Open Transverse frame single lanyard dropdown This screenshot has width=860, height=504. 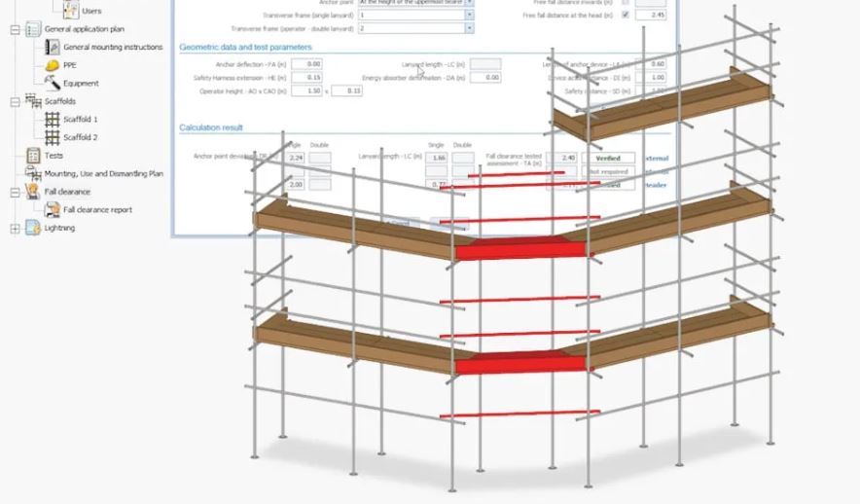[x=469, y=16]
